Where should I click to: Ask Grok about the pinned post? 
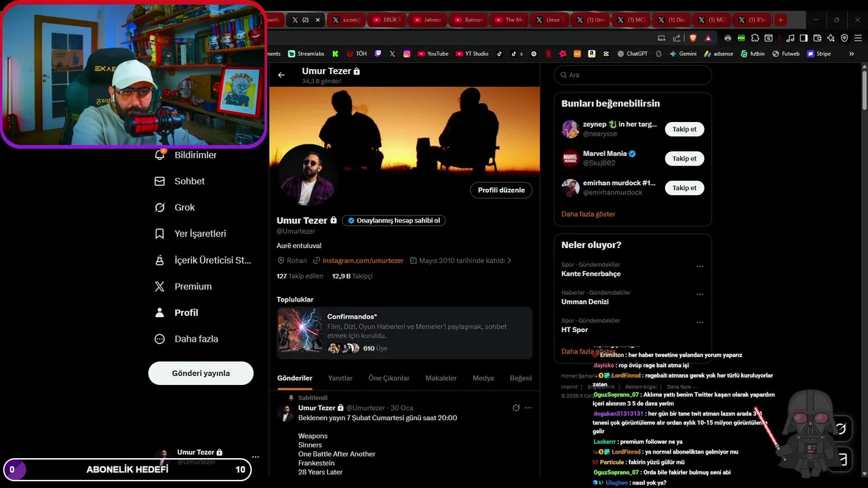tap(516, 408)
